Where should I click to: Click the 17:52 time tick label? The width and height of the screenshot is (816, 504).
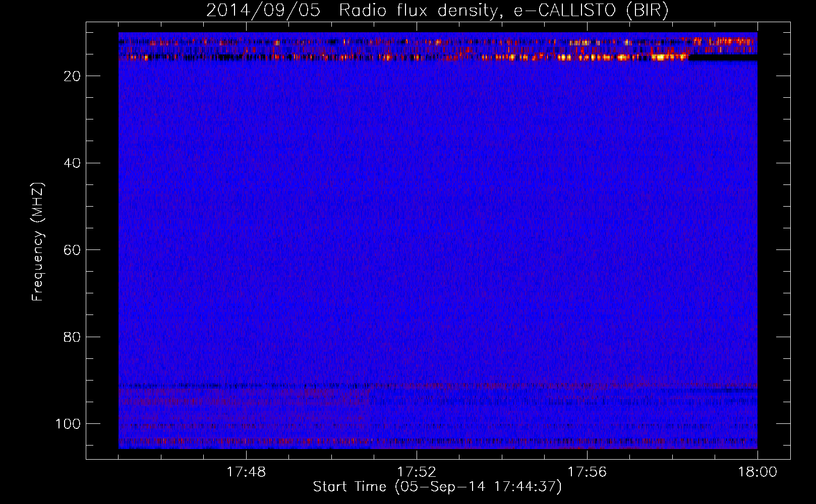(x=417, y=472)
